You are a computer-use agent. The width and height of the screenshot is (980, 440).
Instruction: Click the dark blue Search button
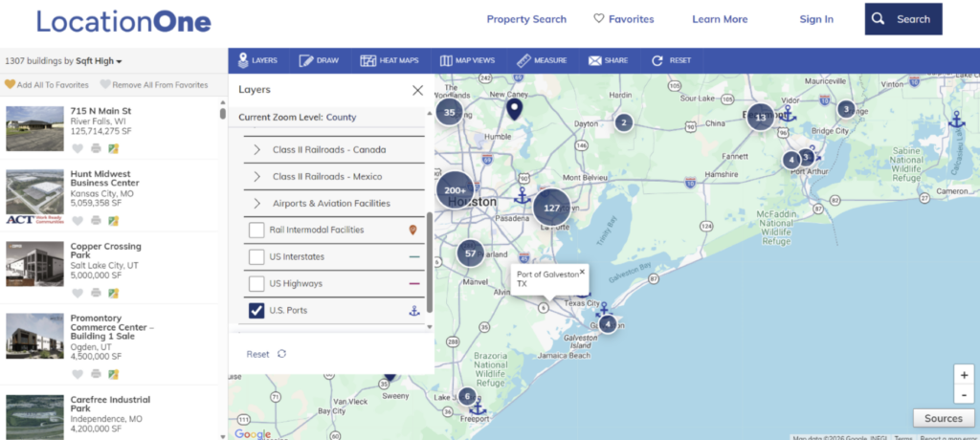point(903,19)
